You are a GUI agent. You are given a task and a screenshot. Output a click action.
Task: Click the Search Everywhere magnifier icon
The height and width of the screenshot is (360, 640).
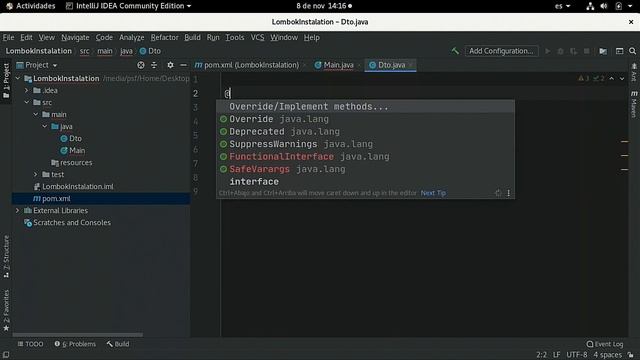point(632,51)
